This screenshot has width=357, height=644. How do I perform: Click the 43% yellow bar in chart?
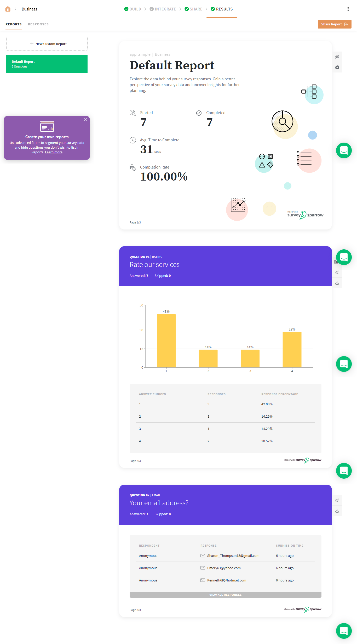166,340
